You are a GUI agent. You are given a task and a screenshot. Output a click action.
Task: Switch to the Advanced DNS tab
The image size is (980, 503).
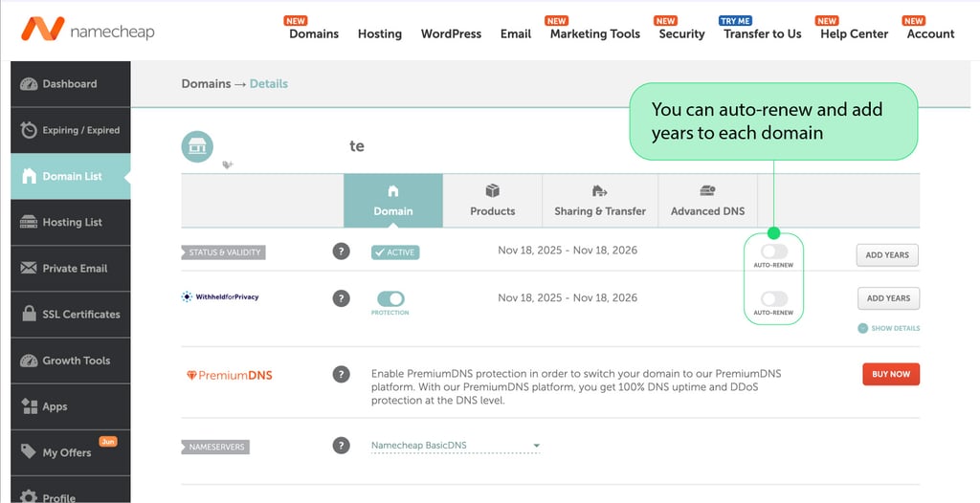(707, 201)
